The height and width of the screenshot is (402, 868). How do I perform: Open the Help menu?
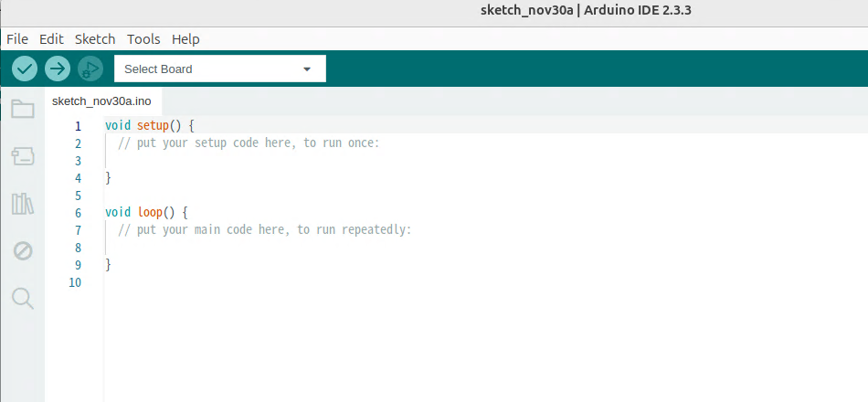(185, 39)
